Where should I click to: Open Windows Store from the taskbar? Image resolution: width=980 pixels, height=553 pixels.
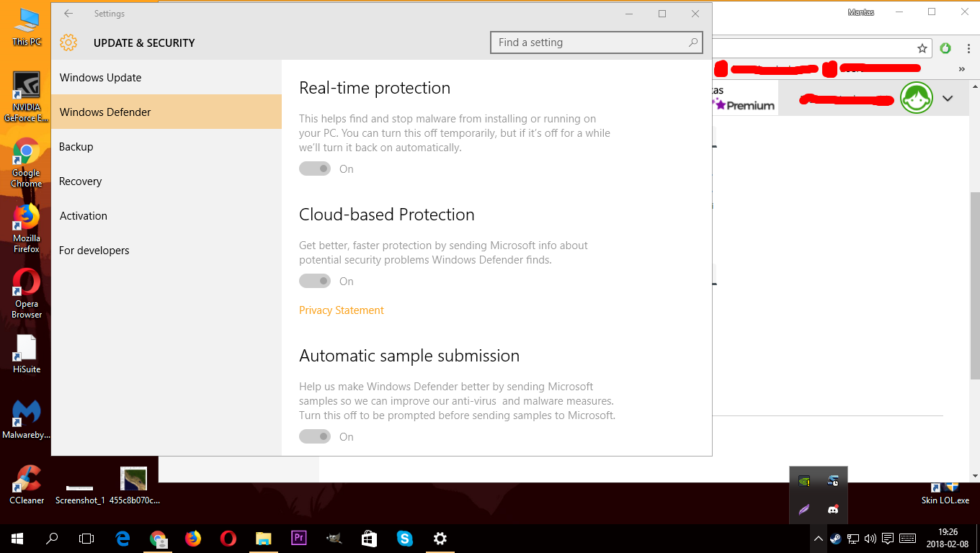tap(369, 539)
